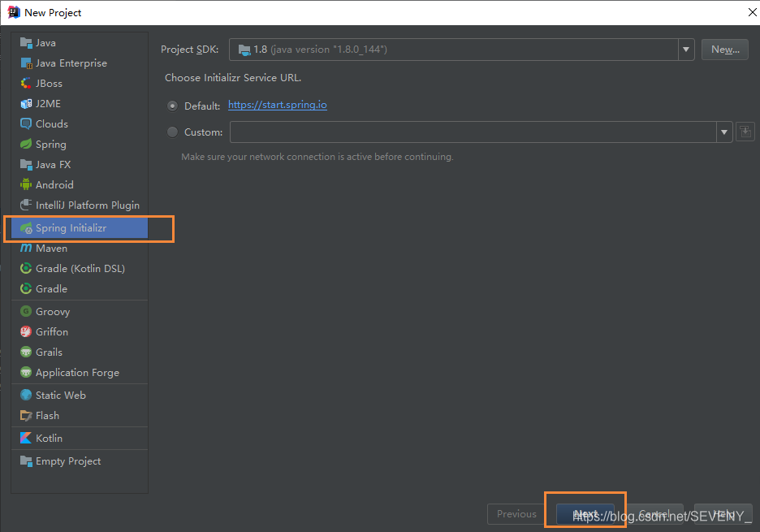The image size is (760, 532).
Task: Select the Java project type icon
Action: tap(26, 43)
